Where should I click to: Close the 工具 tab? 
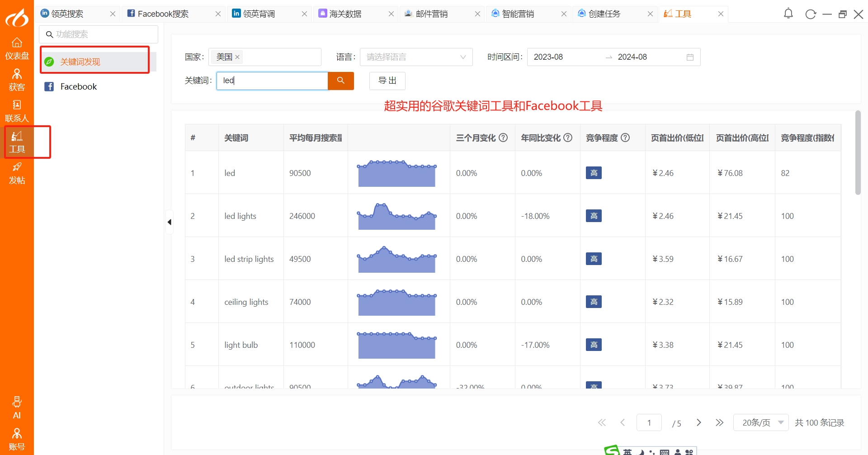(x=721, y=14)
